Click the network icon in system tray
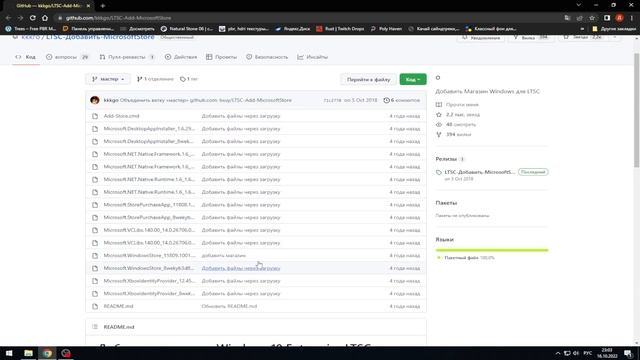 (x=567, y=353)
